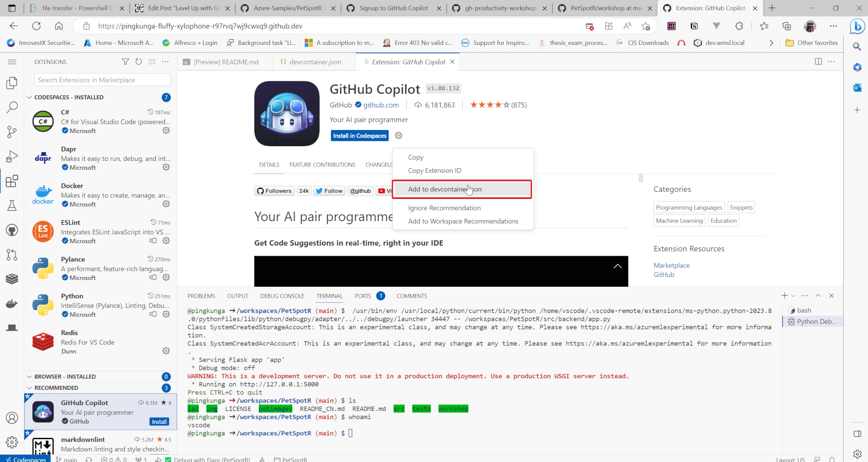Select Copy Extension ID menu item
Image resolution: width=868 pixels, height=462 pixels.
point(435,170)
